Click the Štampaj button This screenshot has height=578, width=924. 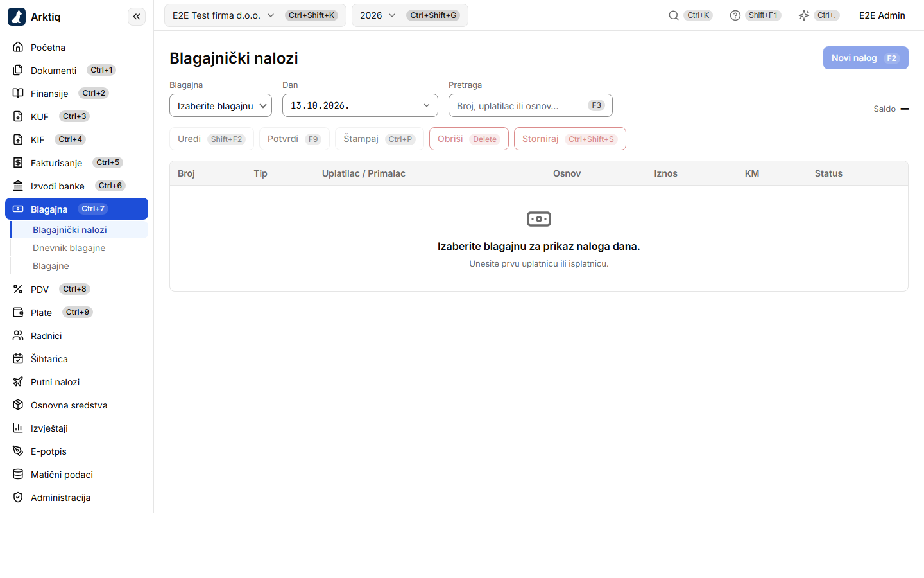click(x=379, y=139)
